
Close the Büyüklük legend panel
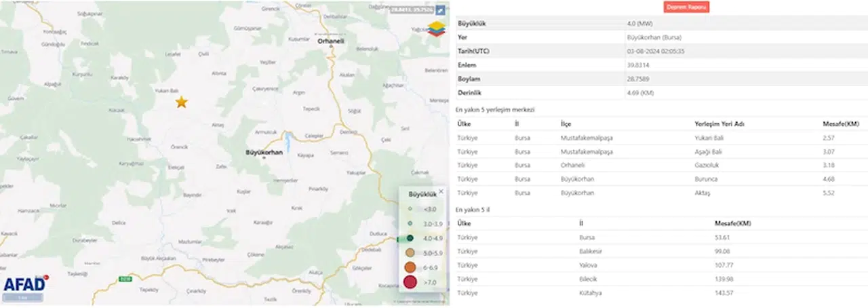click(x=441, y=191)
